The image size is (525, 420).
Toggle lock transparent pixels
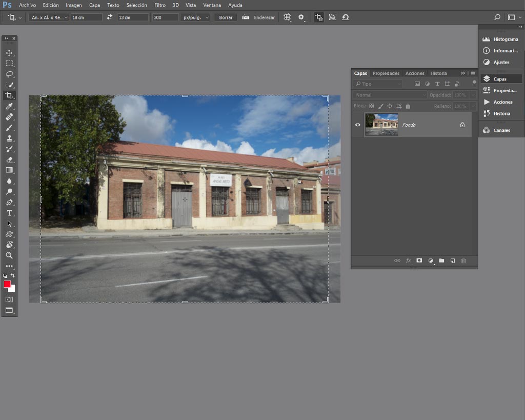[372, 106]
